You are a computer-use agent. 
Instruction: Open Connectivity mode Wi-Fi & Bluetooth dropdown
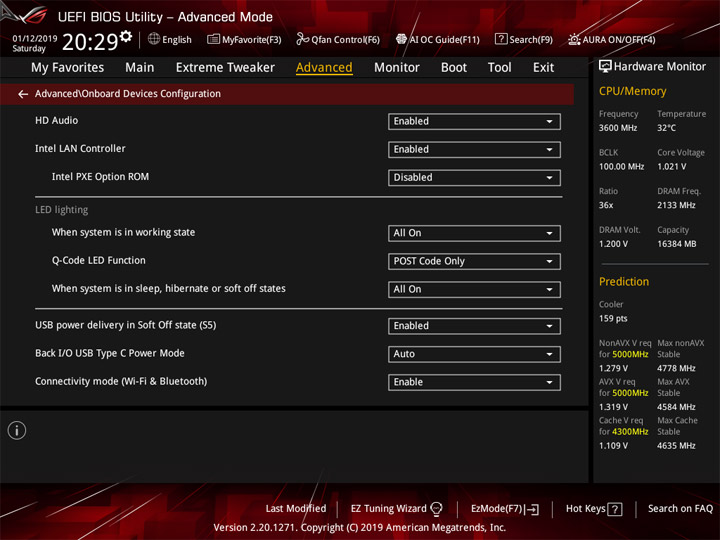[x=474, y=382]
